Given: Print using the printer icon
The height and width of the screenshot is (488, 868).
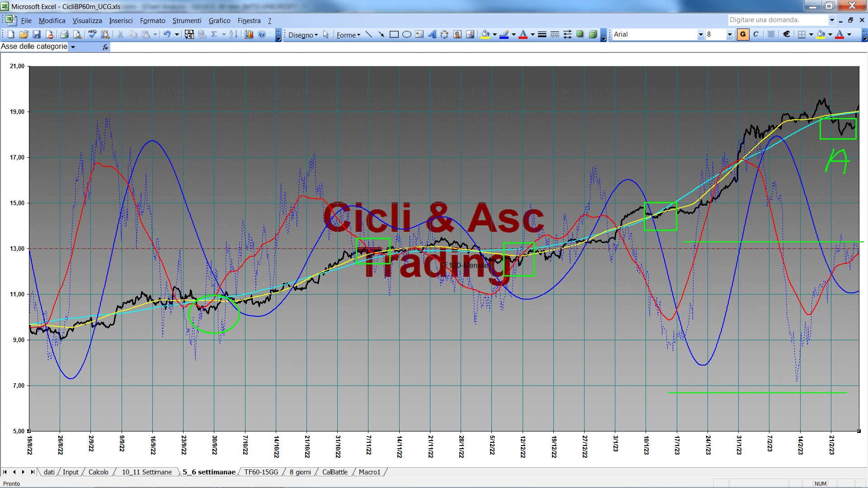Looking at the screenshot, I should click(64, 34).
